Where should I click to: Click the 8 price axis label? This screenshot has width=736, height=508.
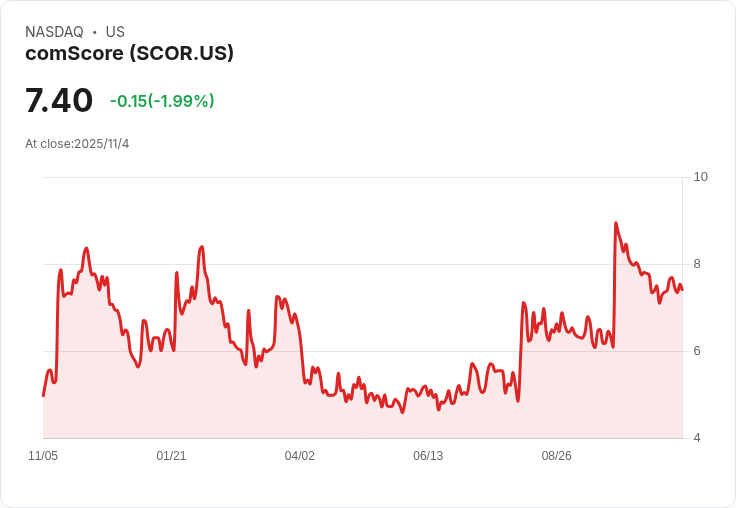pyautogui.click(x=697, y=264)
